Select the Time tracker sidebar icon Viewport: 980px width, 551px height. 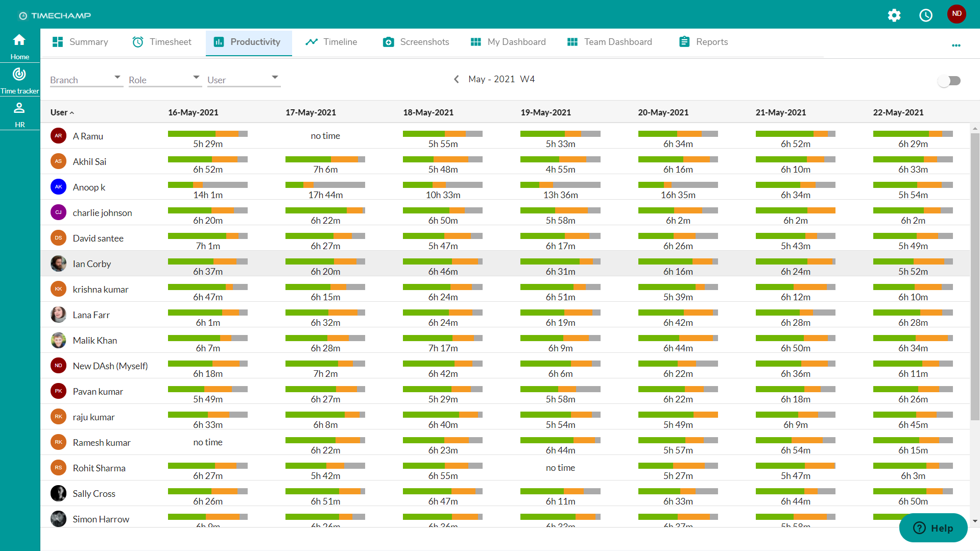(19, 79)
